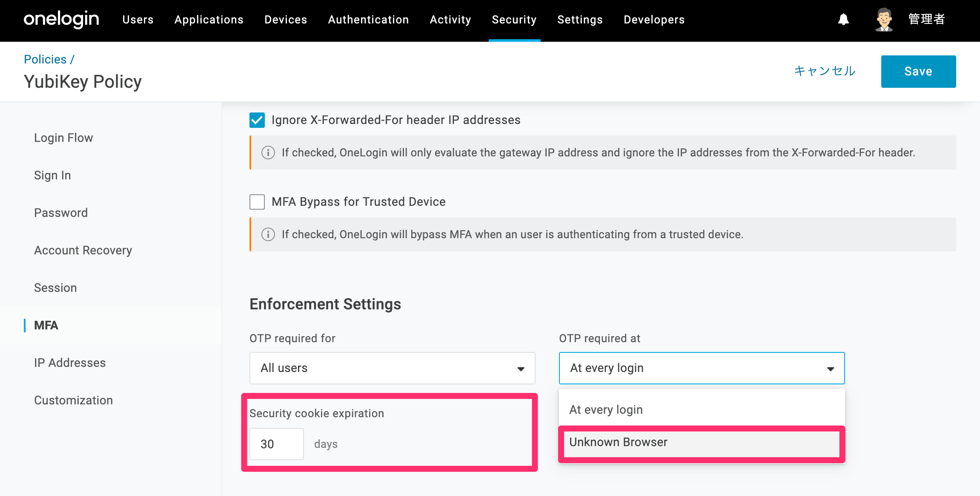Screen dimensions: 980x496
Task: Switch to Password section
Action: click(x=61, y=213)
